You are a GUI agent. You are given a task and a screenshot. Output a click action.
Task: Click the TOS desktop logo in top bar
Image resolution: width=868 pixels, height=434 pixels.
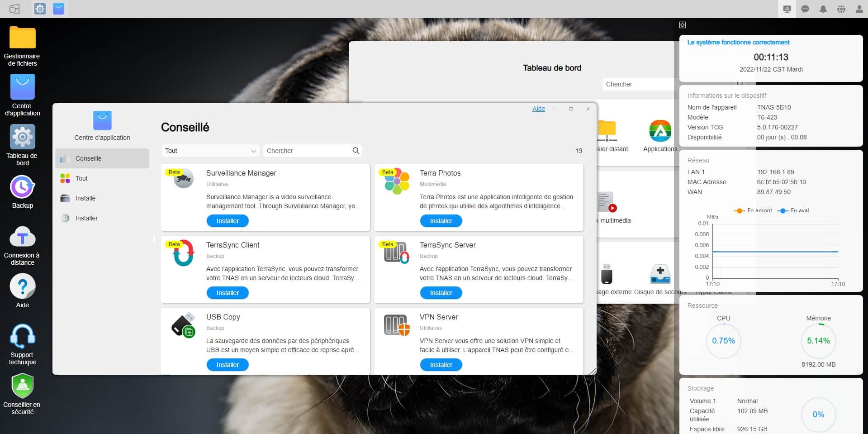14,9
